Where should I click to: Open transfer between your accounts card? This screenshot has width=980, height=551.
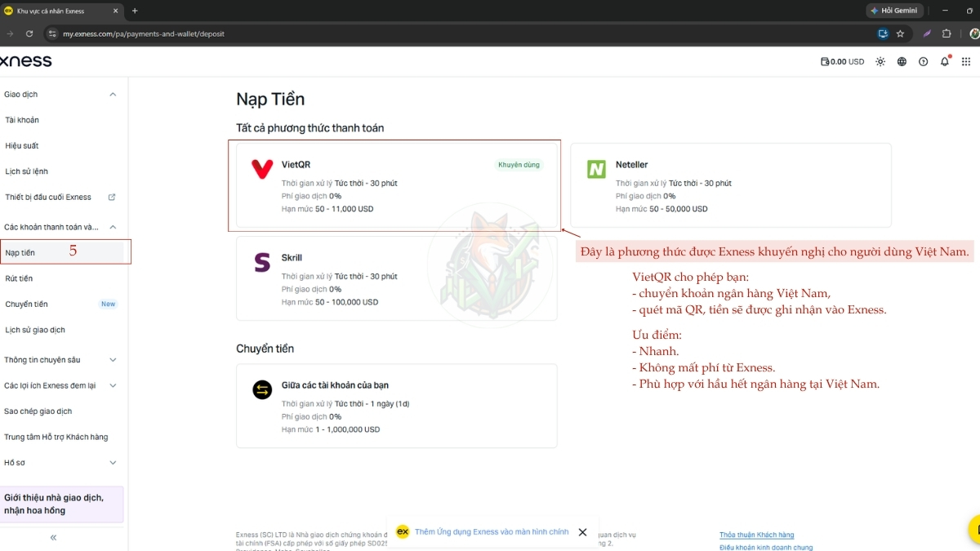(397, 406)
